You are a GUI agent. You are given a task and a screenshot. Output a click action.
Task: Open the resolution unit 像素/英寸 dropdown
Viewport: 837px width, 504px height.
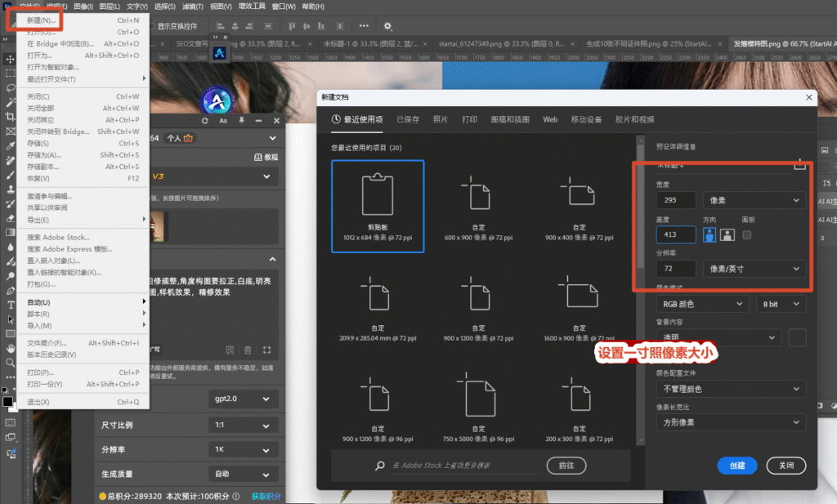pos(754,269)
